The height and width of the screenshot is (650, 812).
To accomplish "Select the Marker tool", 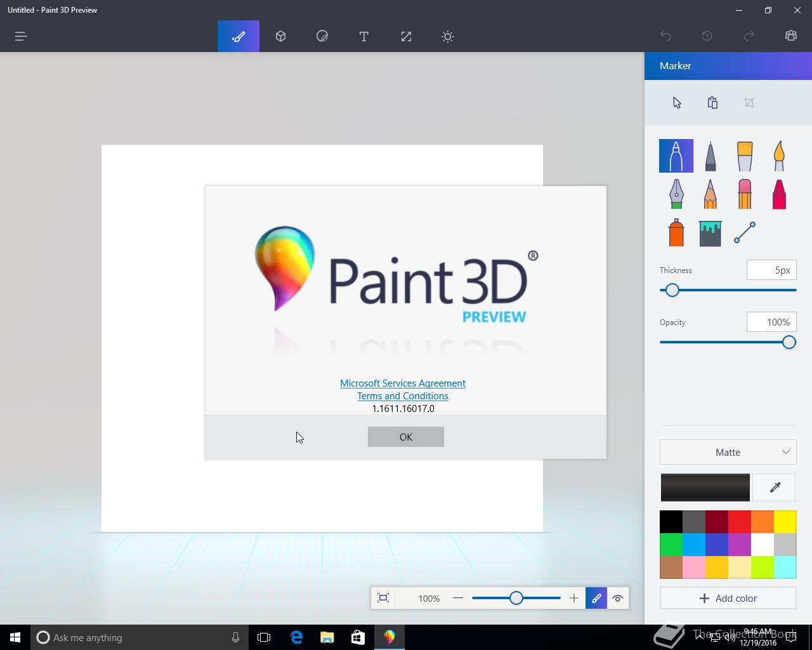I will (676, 156).
